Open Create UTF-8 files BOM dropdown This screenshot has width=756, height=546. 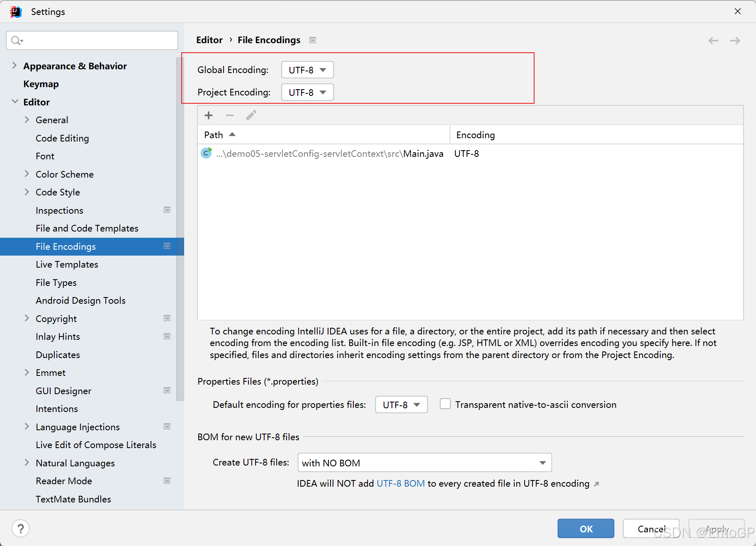point(425,463)
